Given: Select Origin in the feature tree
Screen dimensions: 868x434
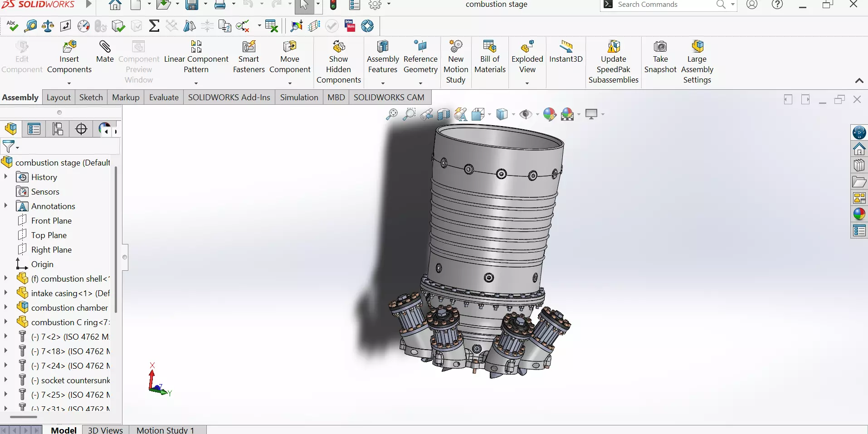Looking at the screenshot, I should 42,264.
